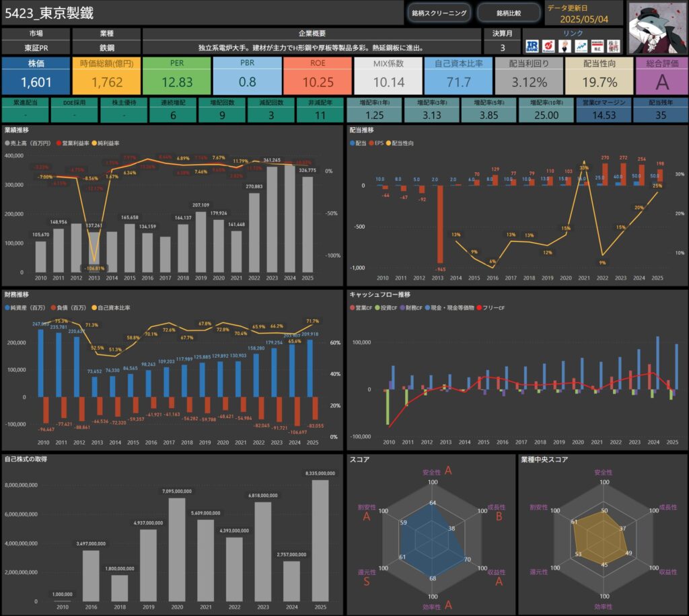Toggle the EPS legend dot

(371, 143)
